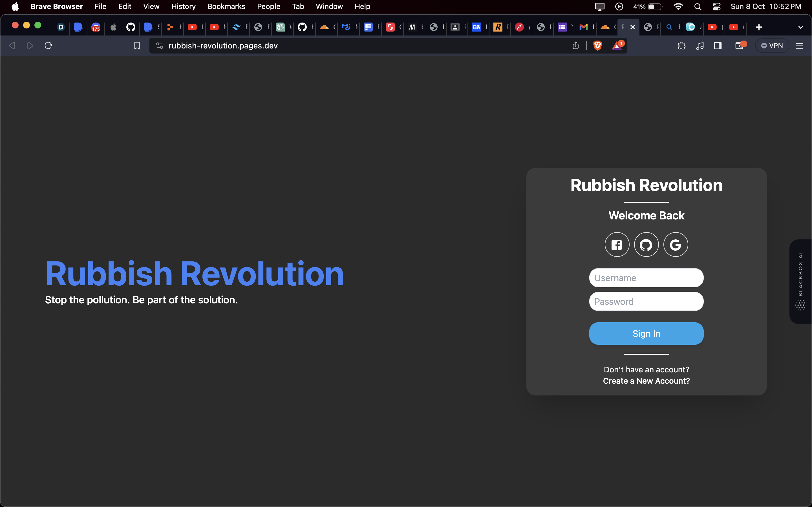The image size is (812, 507).
Task: Open Brave Shields lion icon
Action: click(x=598, y=46)
